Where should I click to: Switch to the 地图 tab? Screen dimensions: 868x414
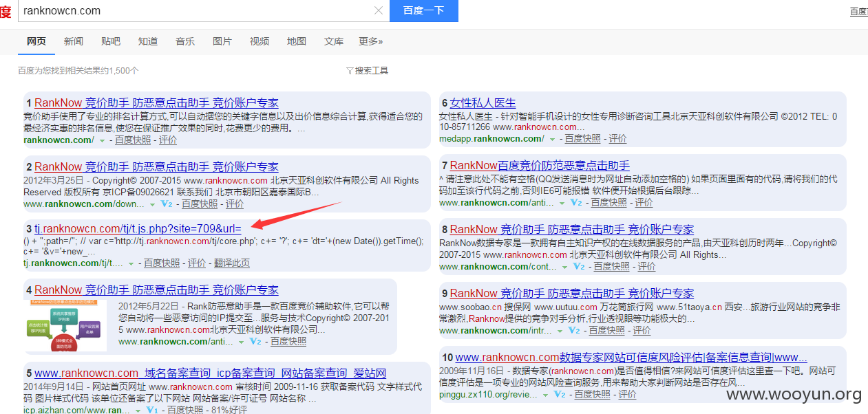click(x=297, y=41)
